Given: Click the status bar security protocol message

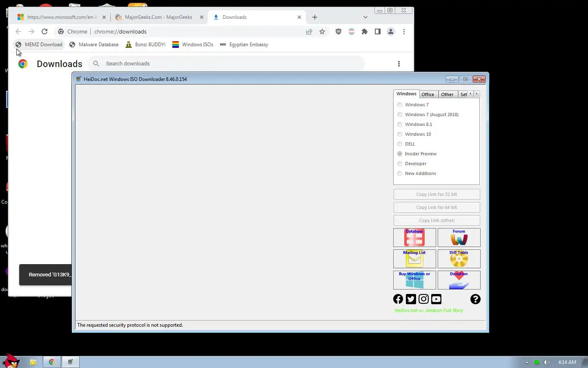Looking at the screenshot, I should tap(130, 325).
